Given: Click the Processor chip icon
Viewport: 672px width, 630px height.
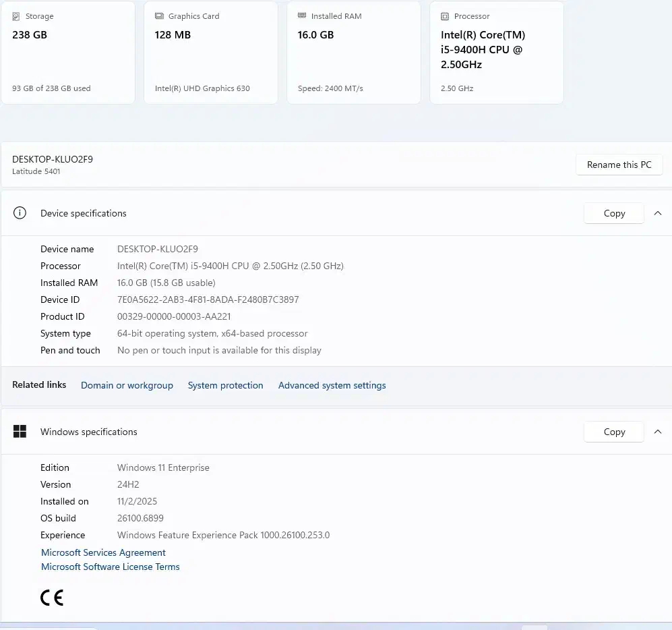Looking at the screenshot, I should tap(445, 16).
